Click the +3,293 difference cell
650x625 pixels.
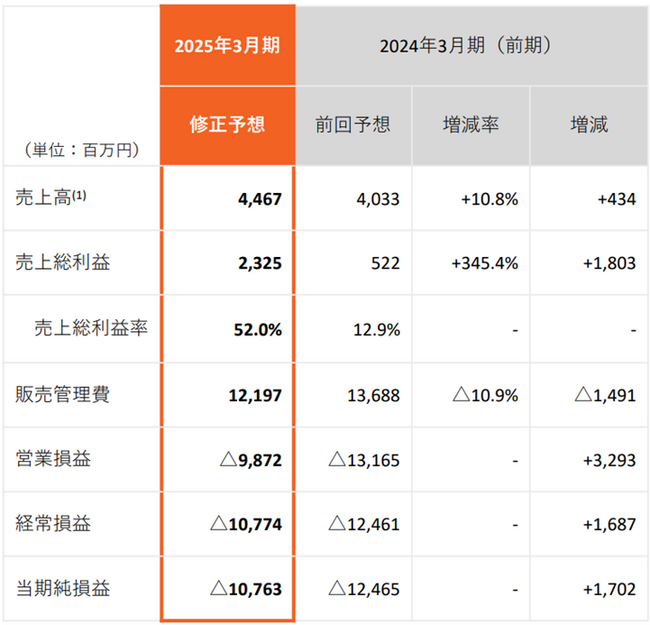(x=609, y=460)
